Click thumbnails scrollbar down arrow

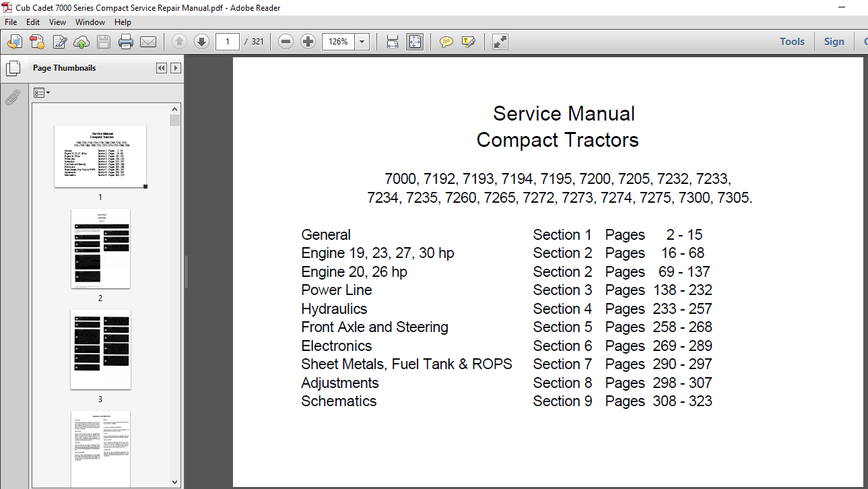(175, 482)
